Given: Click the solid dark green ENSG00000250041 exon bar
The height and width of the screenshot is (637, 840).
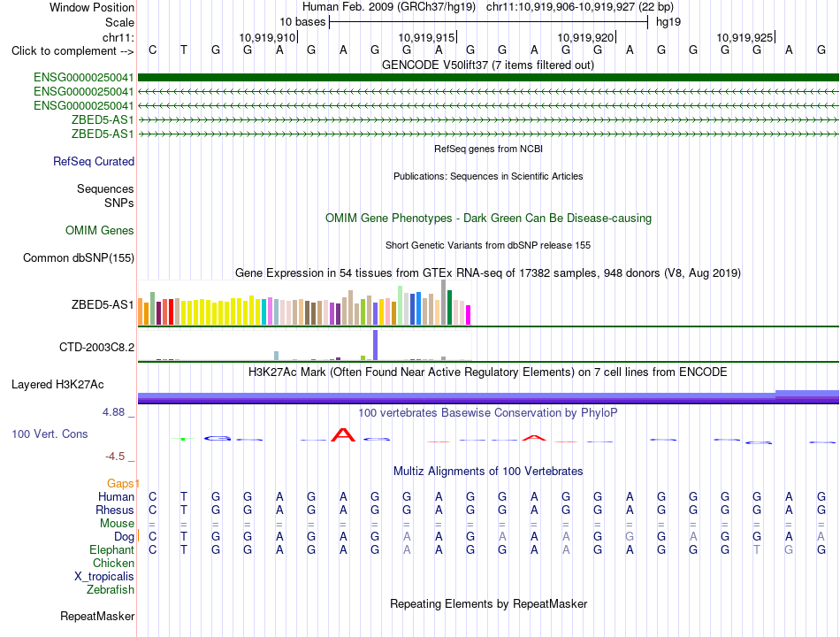Looking at the screenshot, I should [488, 78].
